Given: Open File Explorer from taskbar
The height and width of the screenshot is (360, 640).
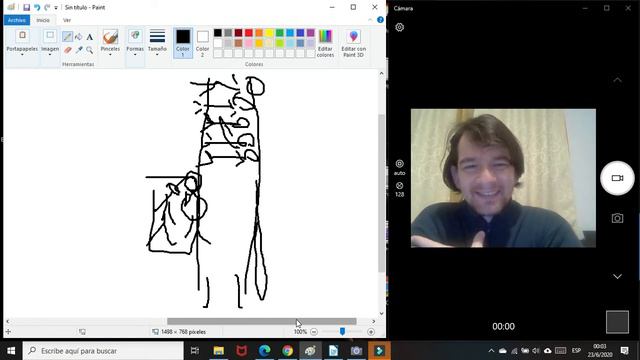Looking at the screenshot, I should pos(219,351).
